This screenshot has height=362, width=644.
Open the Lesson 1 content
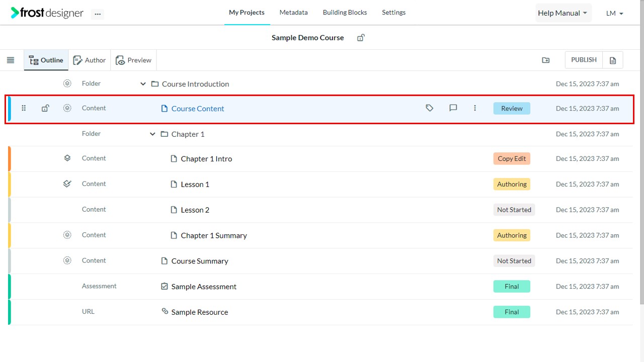[x=195, y=185]
